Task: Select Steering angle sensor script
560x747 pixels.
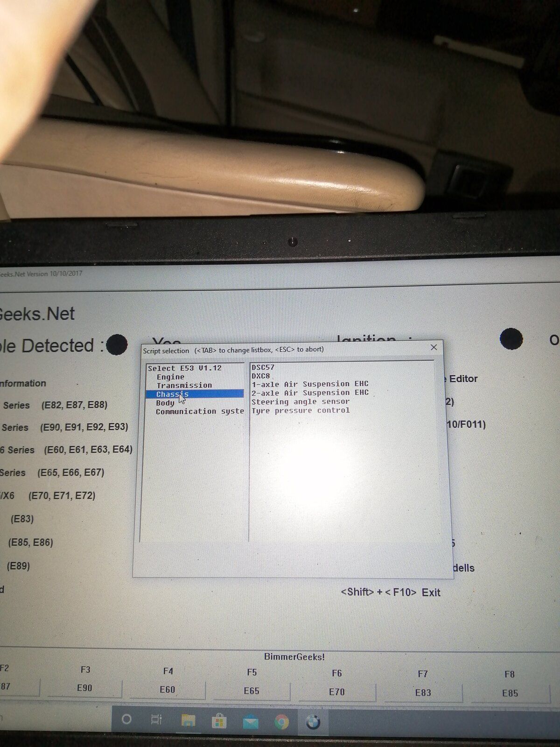Action: click(x=301, y=402)
